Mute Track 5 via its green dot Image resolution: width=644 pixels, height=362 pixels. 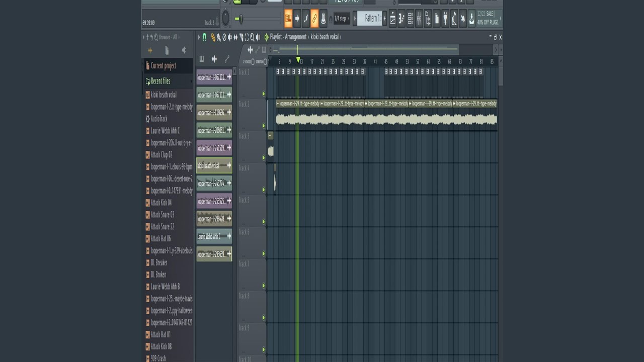pyautogui.click(x=264, y=222)
